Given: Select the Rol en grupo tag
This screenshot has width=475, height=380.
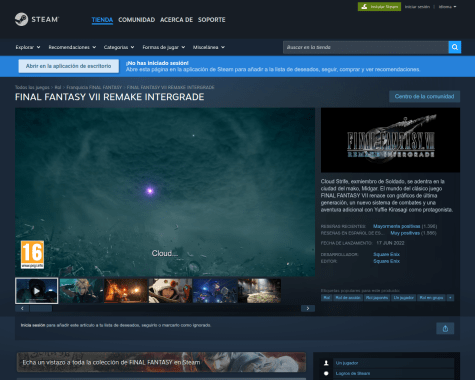Looking at the screenshot, I should click(431, 298).
